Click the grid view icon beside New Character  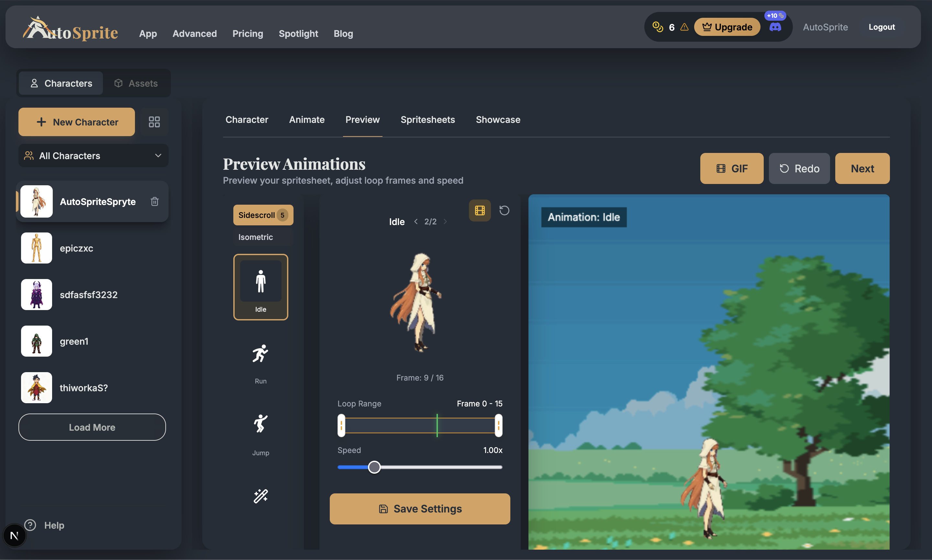click(154, 122)
